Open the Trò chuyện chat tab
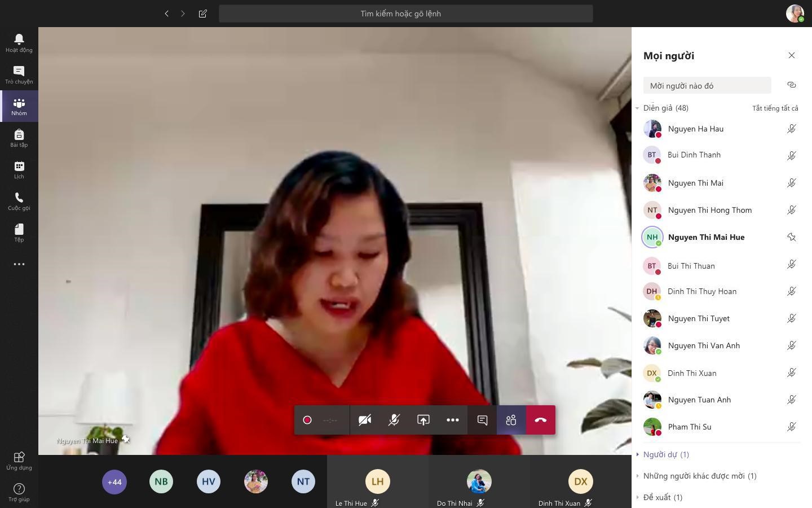 click(19, 75)
